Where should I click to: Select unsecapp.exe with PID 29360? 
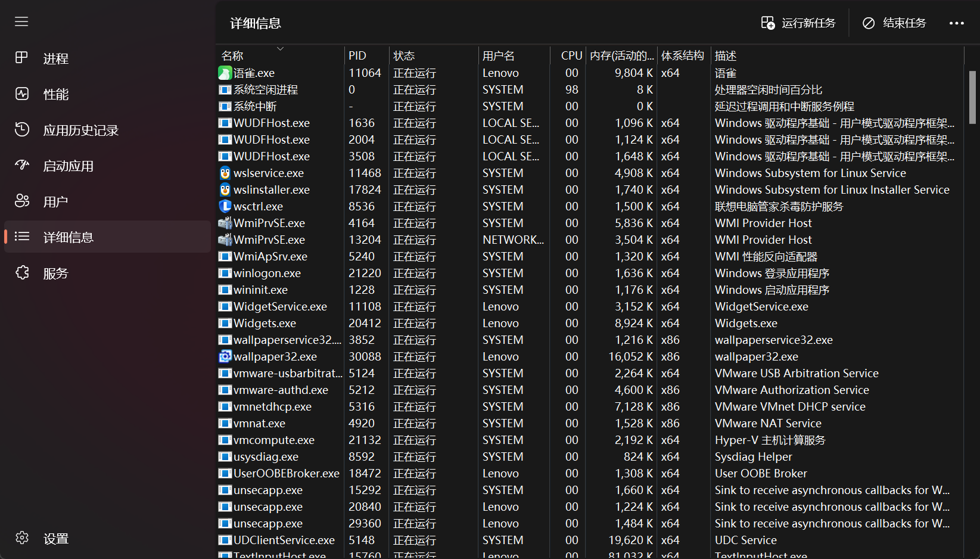point(268,523)
